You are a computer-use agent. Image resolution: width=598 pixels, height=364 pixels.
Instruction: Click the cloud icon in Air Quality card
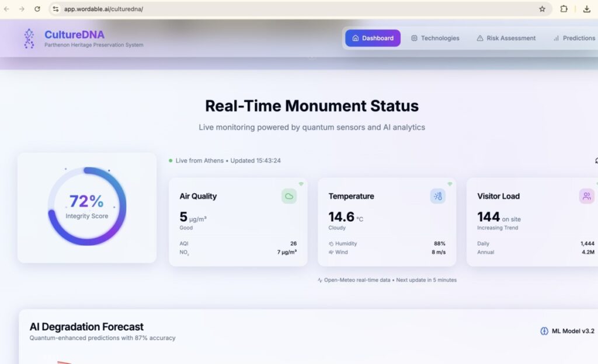click(289, 196)
